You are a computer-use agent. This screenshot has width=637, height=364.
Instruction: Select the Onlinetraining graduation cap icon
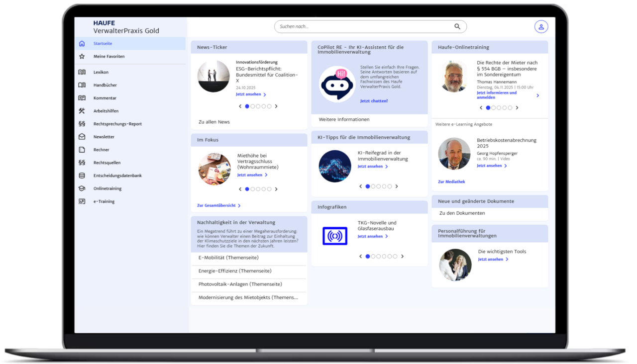[x=82, y=188]
